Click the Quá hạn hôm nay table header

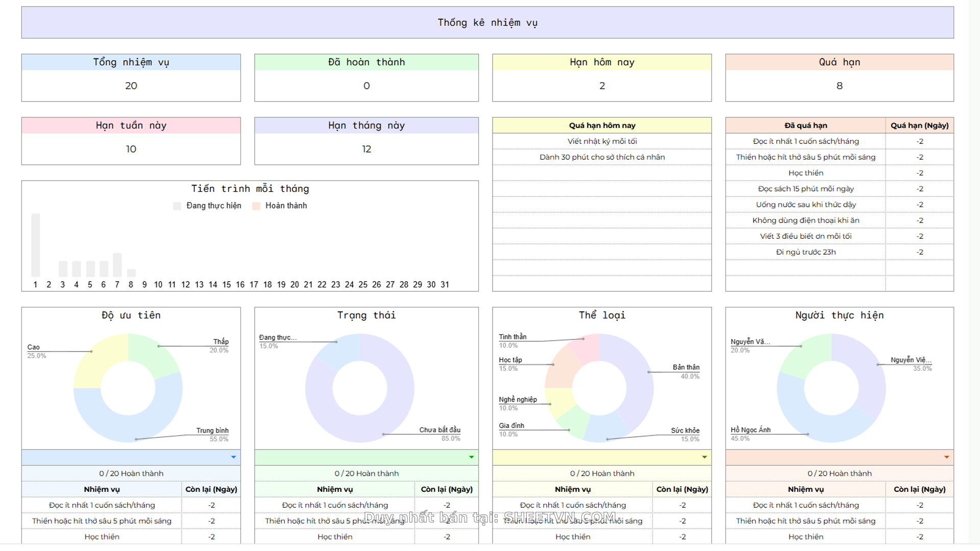click(x=602, y=126)
